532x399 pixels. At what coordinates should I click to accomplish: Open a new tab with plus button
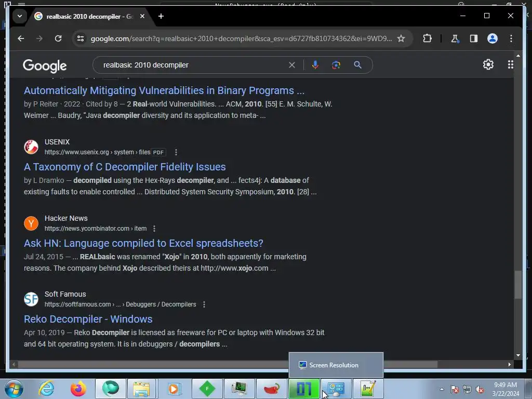161,16
